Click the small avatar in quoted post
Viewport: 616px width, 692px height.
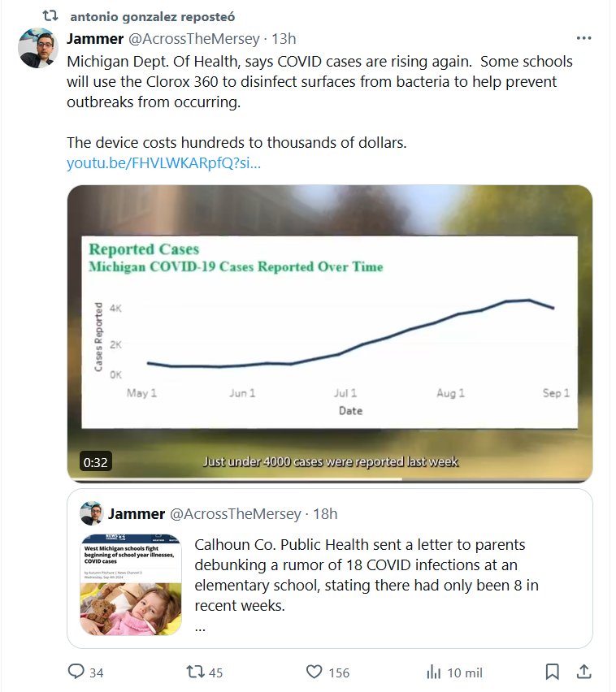coord(91,513)
